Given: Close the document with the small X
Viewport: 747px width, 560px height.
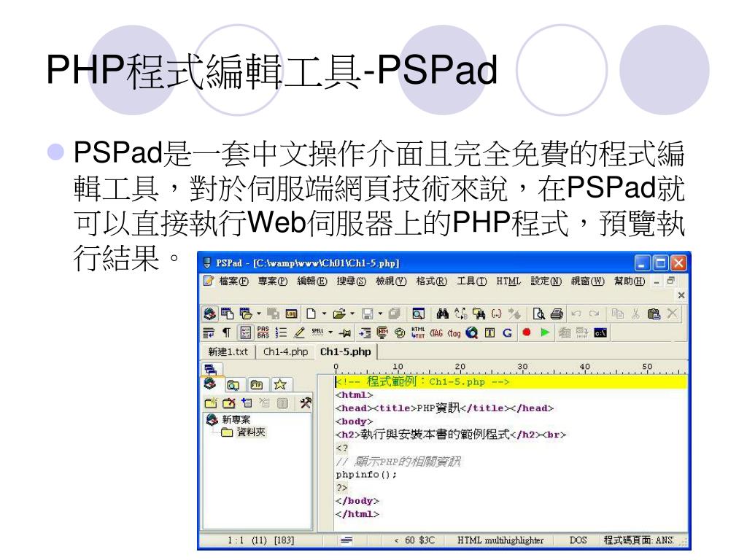Looking at the screenshot, I should pos(681,295).
